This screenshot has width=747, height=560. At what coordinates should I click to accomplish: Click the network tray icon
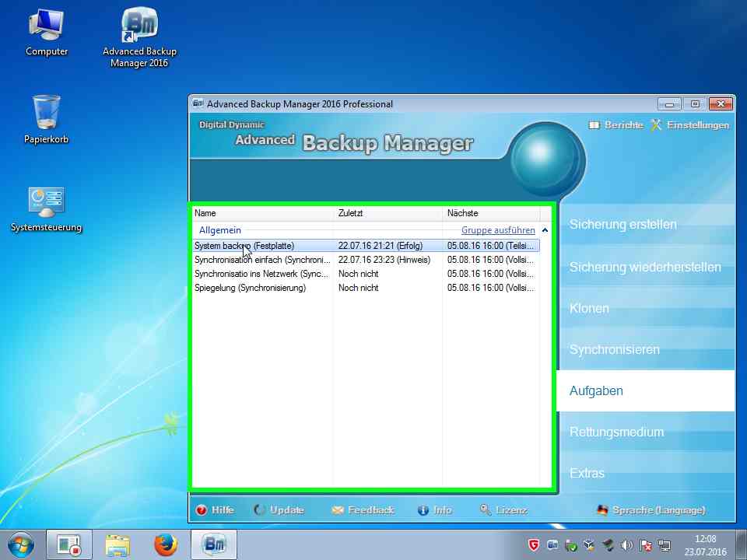[x=664, y=544]
